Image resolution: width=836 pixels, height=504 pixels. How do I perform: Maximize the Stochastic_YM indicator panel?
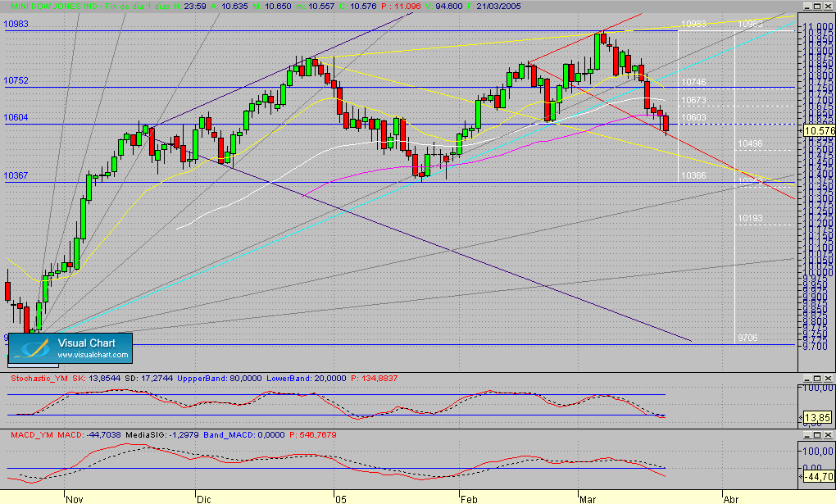817,378
